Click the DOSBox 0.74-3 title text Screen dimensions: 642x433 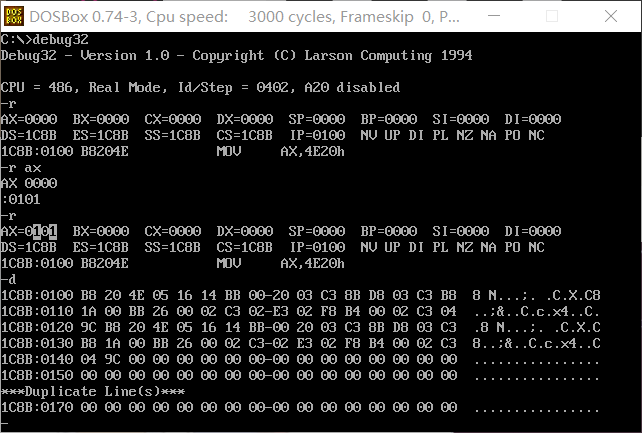(x=244, y=17)
